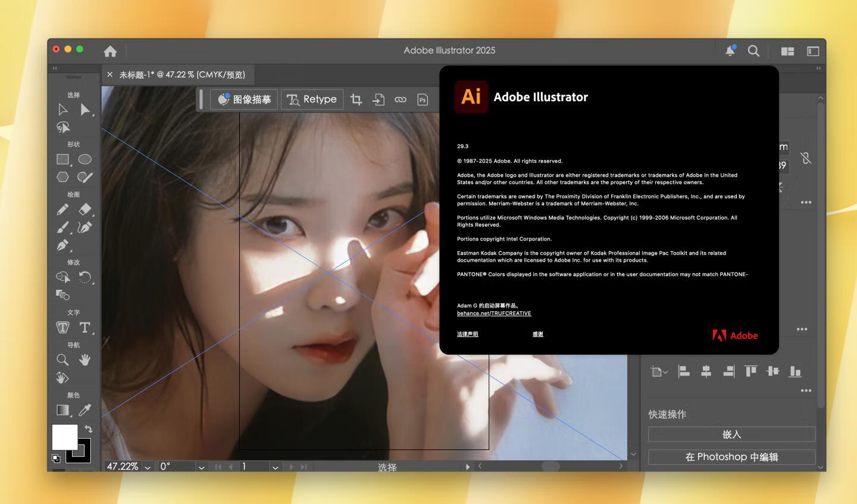Click the Embed icon in contextual taskbar
This screenshot has width=857, height=504.
point(379,99)
